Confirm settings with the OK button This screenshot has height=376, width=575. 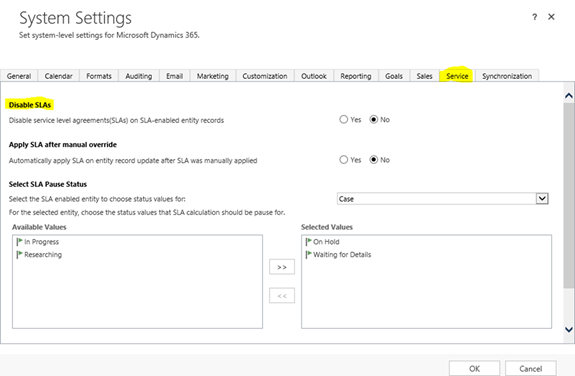pyautogui.click(x=474, y=368)
